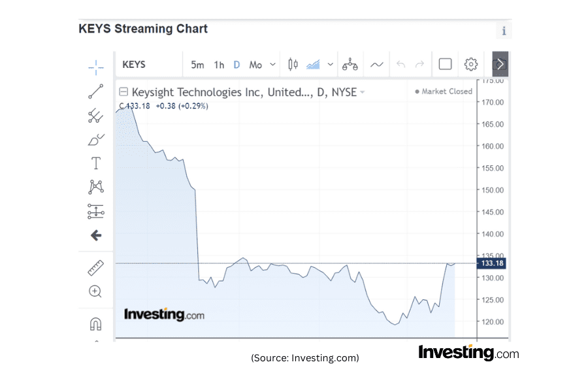Screen dimensions: 588x392
Task: Click the KEYS symbol search field
Action: (149, 65)
